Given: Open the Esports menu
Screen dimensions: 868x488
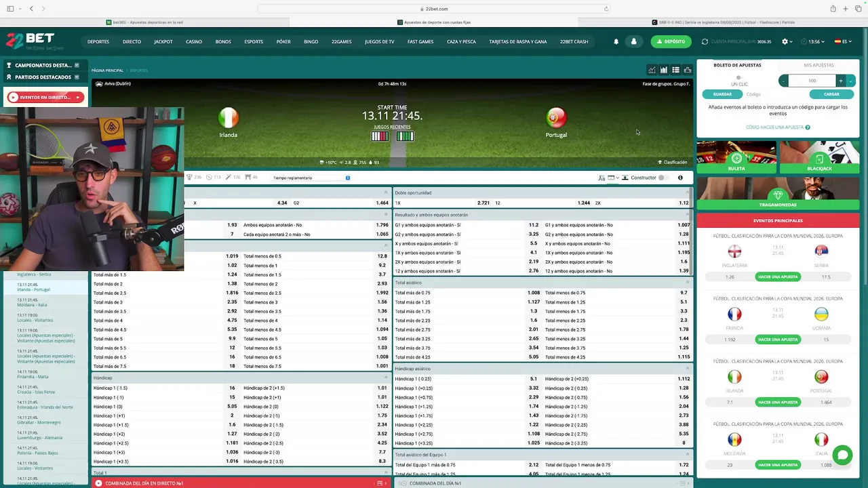Looking at the screenshot, I should point(254,41).
